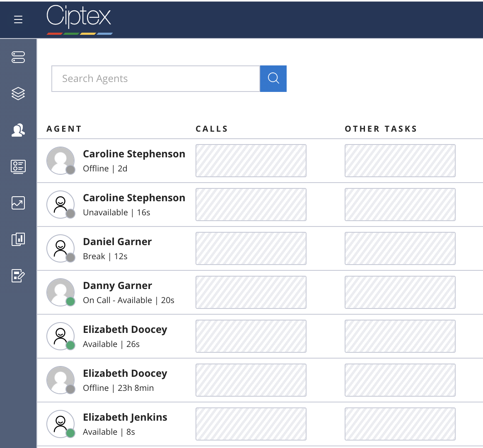Open the agents sidebar icon

(x=18, y=130)
